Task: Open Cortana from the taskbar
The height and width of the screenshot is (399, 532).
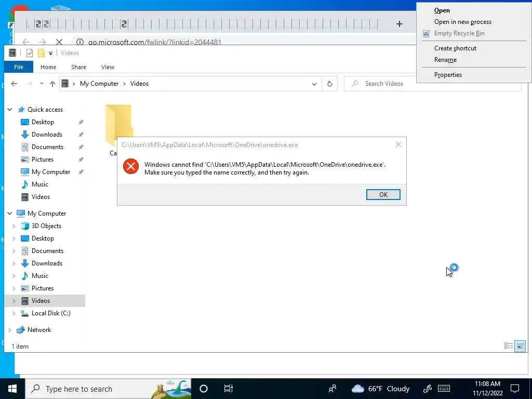Action: (204, 389)
